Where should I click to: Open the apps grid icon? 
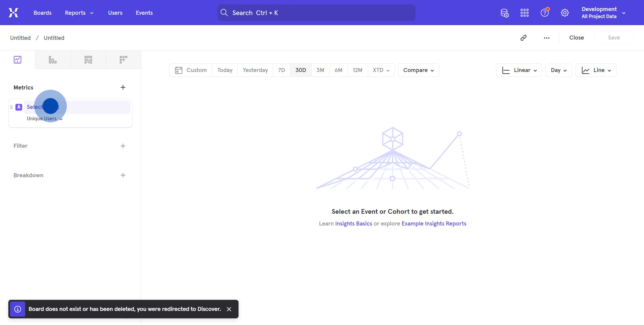[525, 13]
